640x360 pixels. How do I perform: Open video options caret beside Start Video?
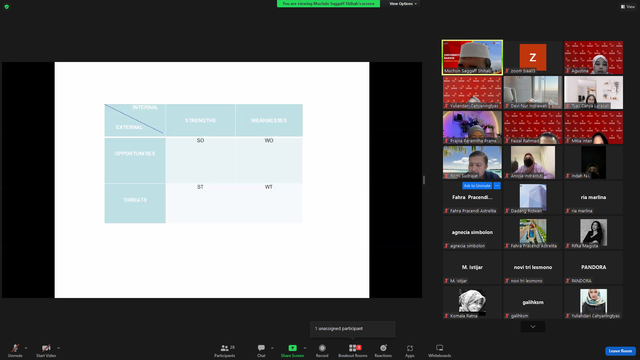(59, 348)
